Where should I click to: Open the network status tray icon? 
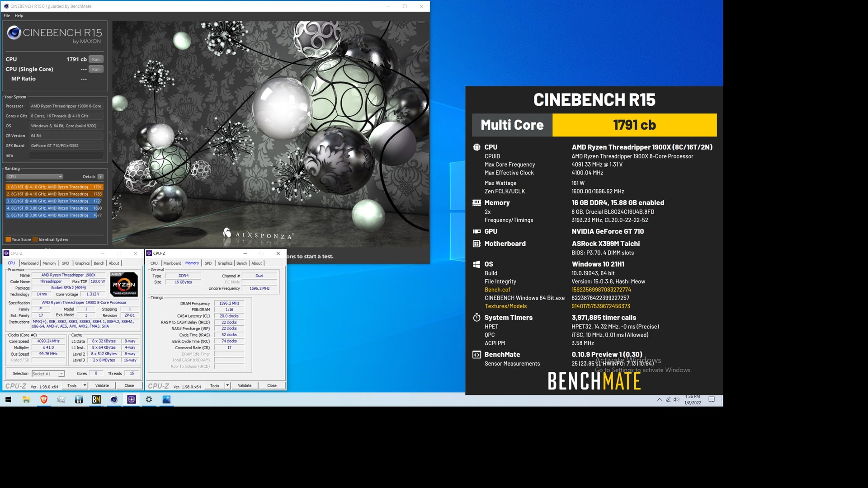point(668,399)
